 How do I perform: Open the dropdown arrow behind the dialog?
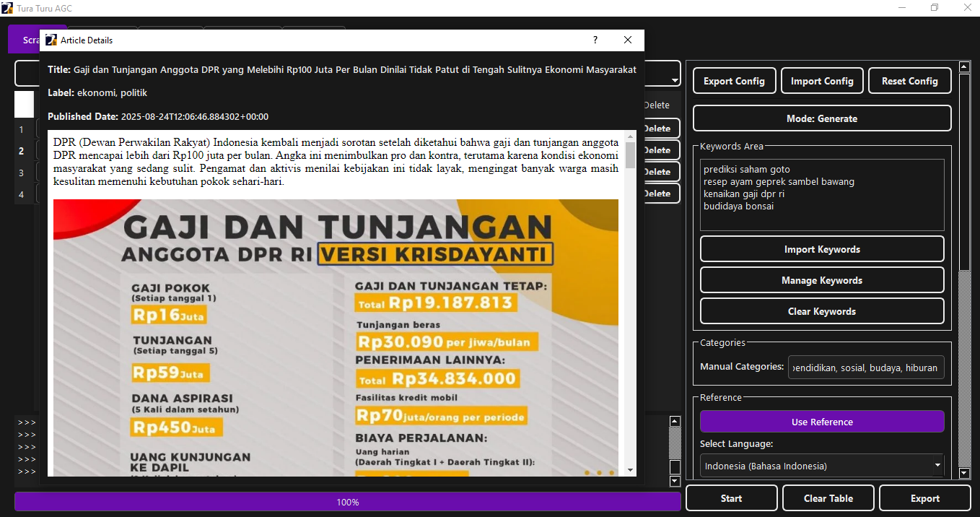coord(675,81)
